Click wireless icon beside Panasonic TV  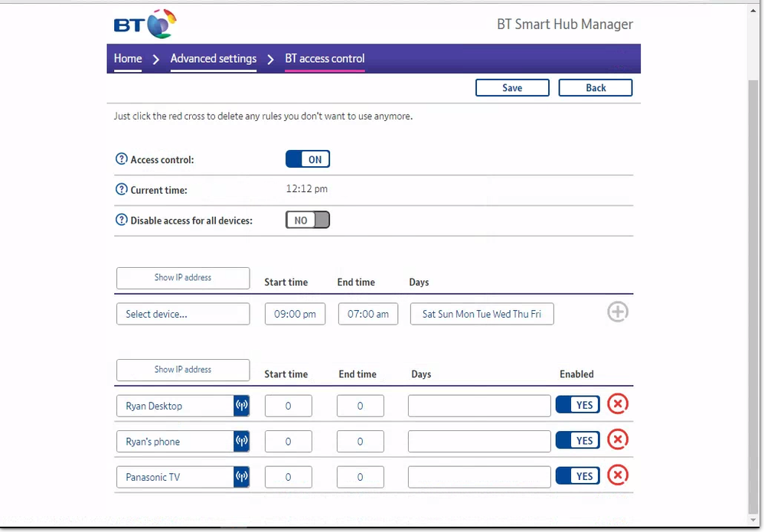click(242, 476)
